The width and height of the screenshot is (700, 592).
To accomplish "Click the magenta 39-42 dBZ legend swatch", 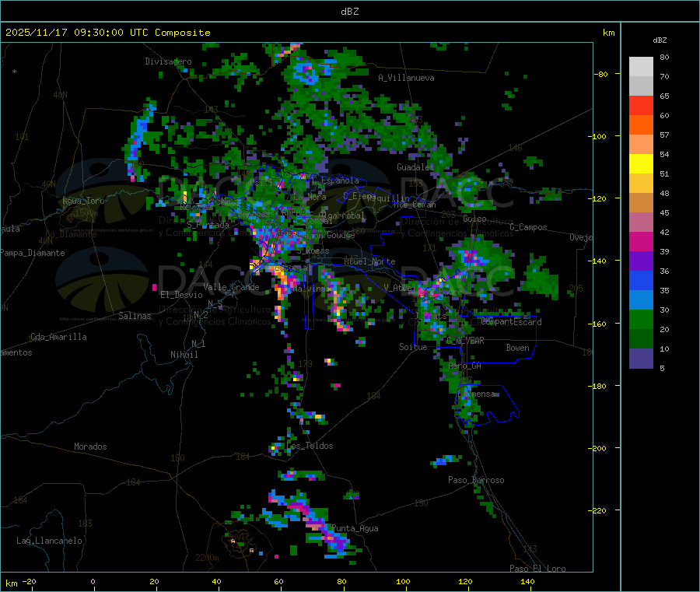I will tap(641, 241).
